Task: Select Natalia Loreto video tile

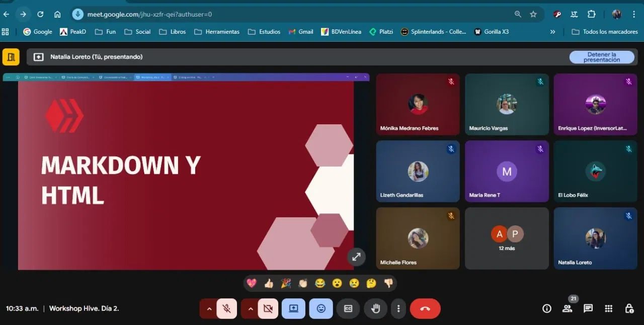Action: point(596,238)
